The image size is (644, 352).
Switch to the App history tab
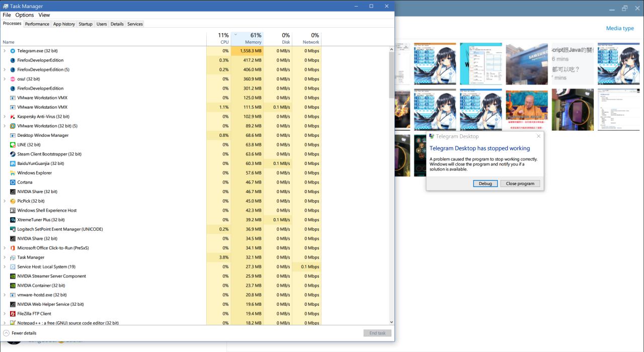click(64, 24)
